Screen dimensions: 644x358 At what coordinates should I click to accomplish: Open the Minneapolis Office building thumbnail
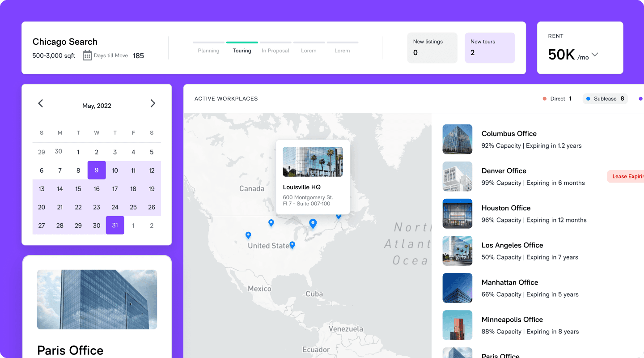tap(458, 325)
